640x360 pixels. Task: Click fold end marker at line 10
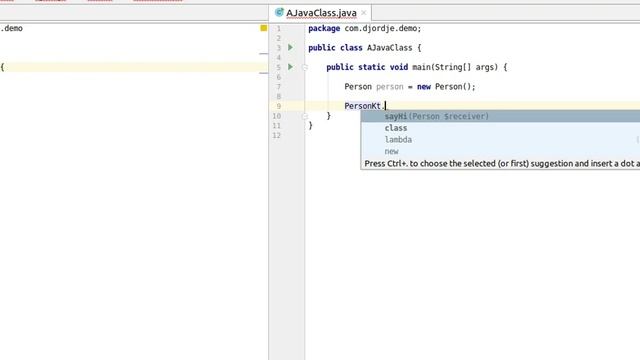pyautogui.click(x=304, y=116)
